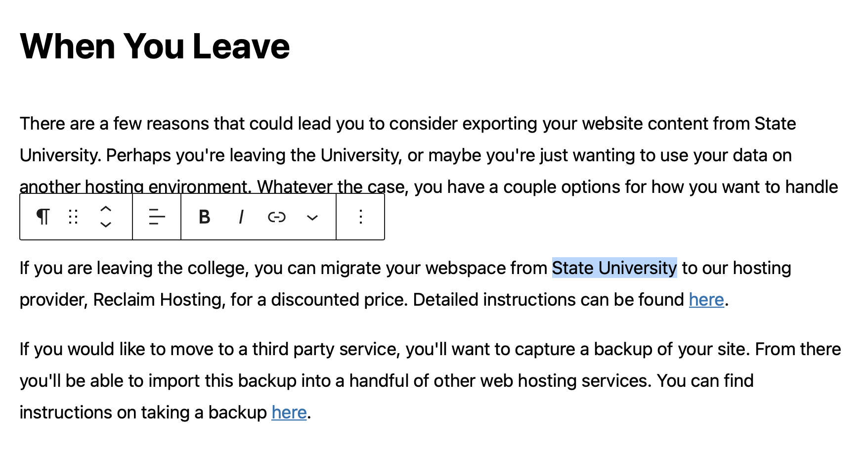Open the text alignment options
This screenshot has height=460, width=868.
(x=157, y=217)
